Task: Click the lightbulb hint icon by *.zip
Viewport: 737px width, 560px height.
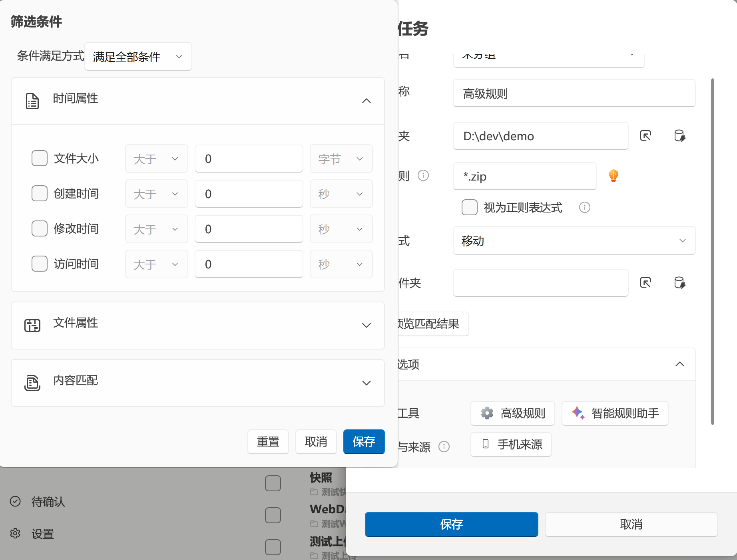Action: coord(614,175)
